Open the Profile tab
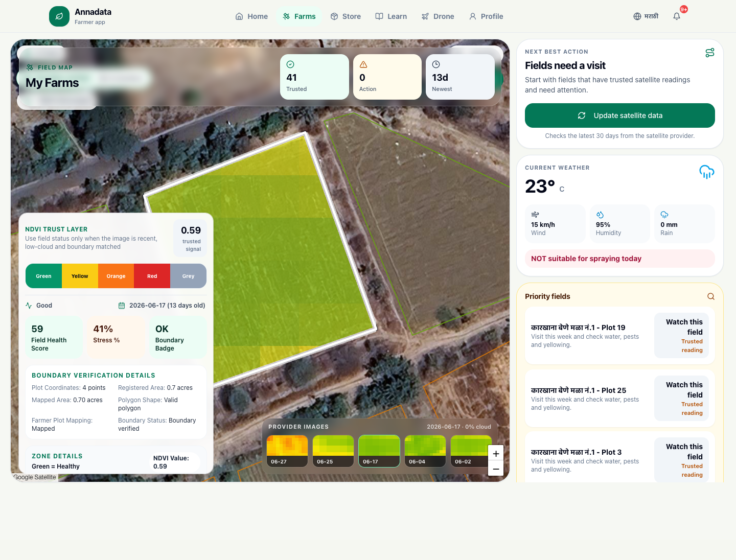 click(486, 16)
